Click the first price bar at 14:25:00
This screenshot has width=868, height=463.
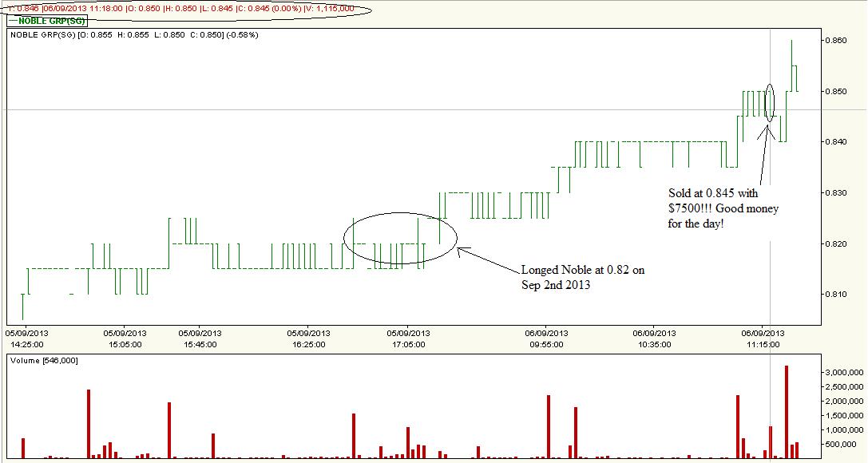tap(22, 307)
